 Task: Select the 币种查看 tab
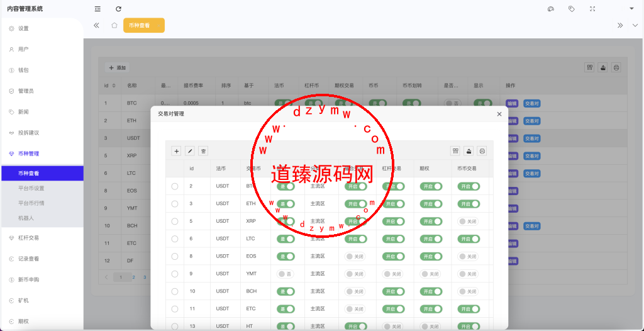tap(144, 25)
